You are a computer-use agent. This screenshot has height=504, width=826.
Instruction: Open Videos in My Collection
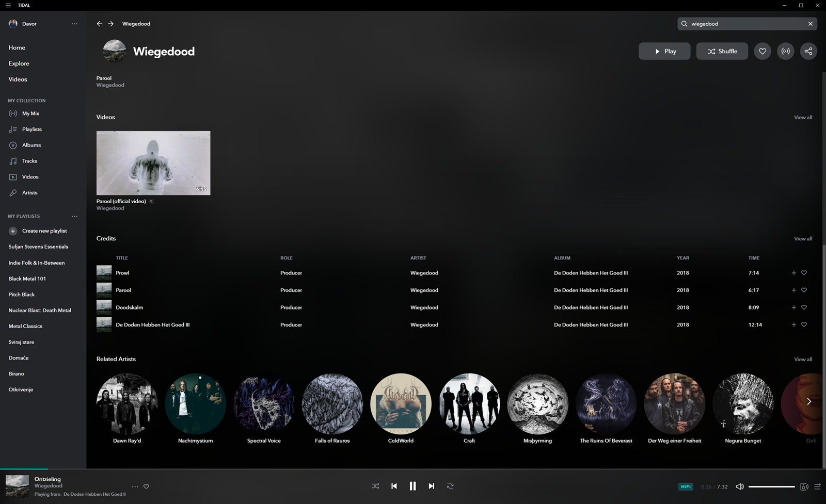tap(30, 177)
